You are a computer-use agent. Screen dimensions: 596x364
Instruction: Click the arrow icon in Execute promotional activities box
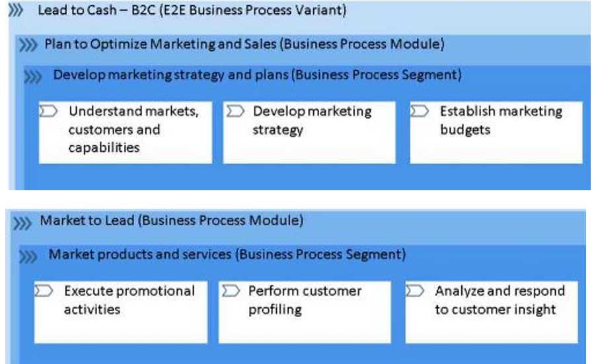(44, 291)
